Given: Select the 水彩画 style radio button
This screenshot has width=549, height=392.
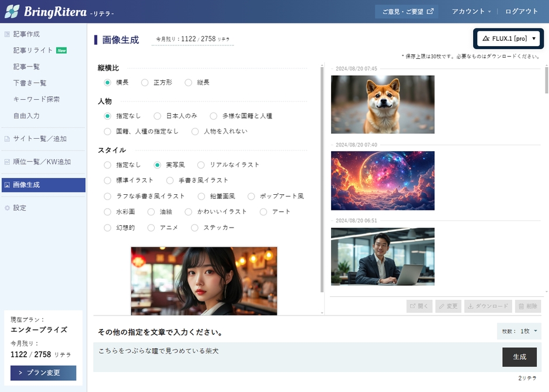Looking at the screenshot, I should 107,212.
